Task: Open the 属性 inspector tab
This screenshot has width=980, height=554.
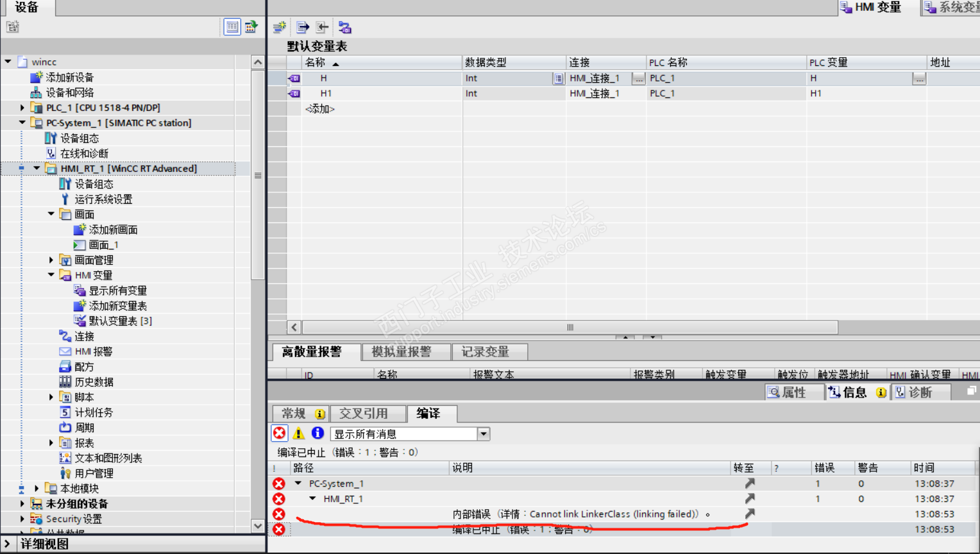Action: pos(794,392)
